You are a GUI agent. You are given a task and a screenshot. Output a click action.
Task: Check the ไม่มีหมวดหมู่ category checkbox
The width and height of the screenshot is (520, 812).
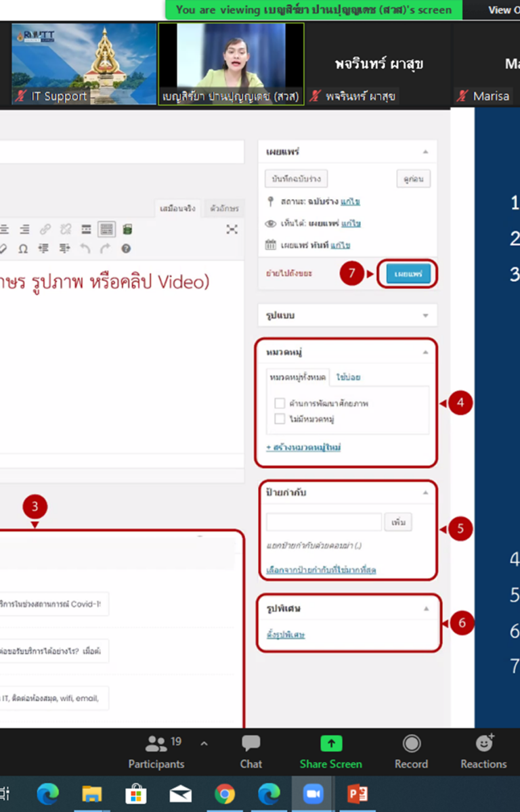(x=280, y=419)
